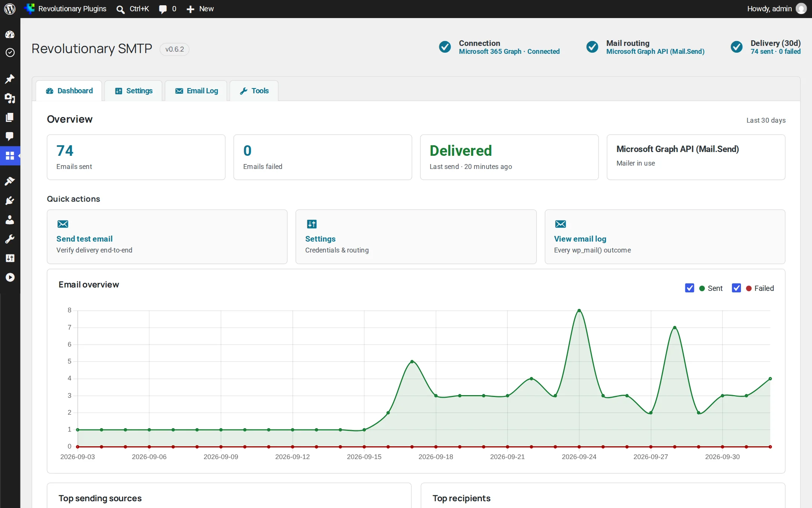Image resolution: width=812 pixels, height=508 pixels.
Task: Click the Mail routing status check icon
Action: [x=592, y=47]
